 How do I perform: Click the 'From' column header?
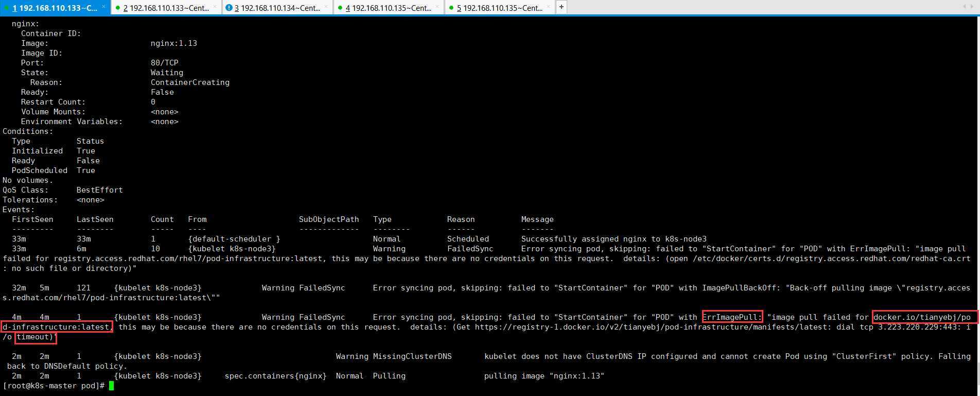coord(197,219)
